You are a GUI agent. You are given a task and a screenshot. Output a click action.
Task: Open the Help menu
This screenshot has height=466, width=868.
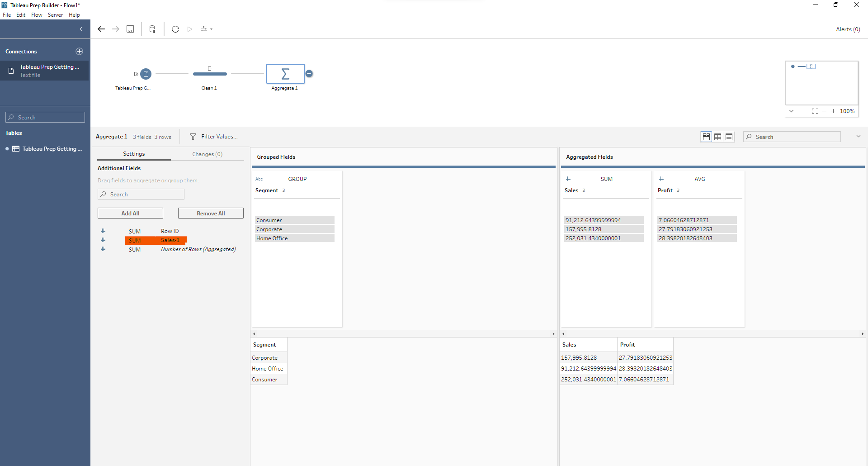pos(74,15)
